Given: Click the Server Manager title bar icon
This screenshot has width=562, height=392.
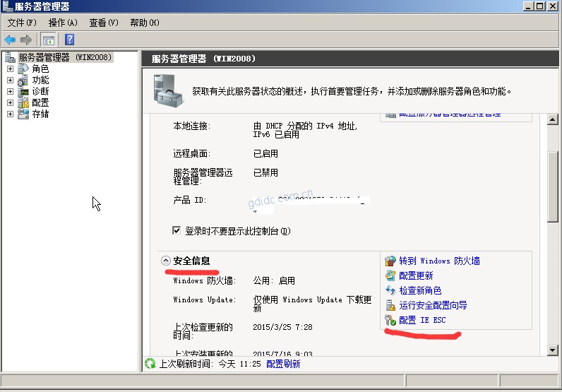Looking at the screenshot, I should [7, 6].
